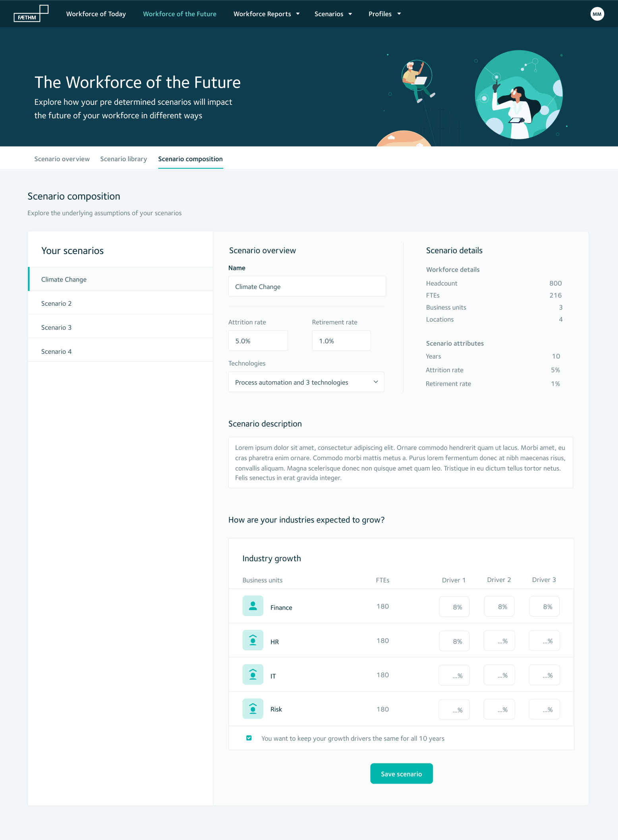This screenshot has width=618, height=840.
Task: Open Workforce of Today page
Action: point(96,14)
